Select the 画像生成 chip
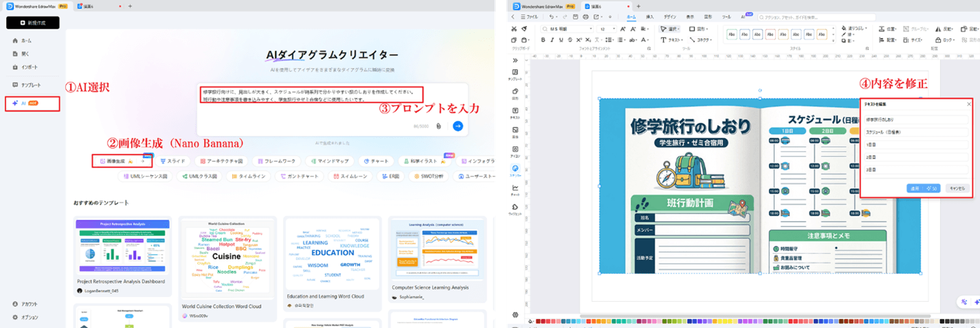 click(x=122, y=161)
